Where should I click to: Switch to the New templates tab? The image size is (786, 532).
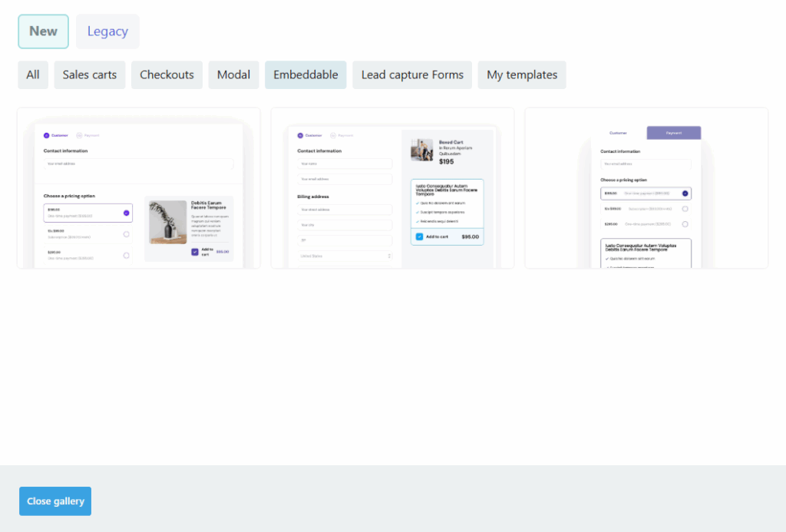pyautogui.click(x=43, y=31)
